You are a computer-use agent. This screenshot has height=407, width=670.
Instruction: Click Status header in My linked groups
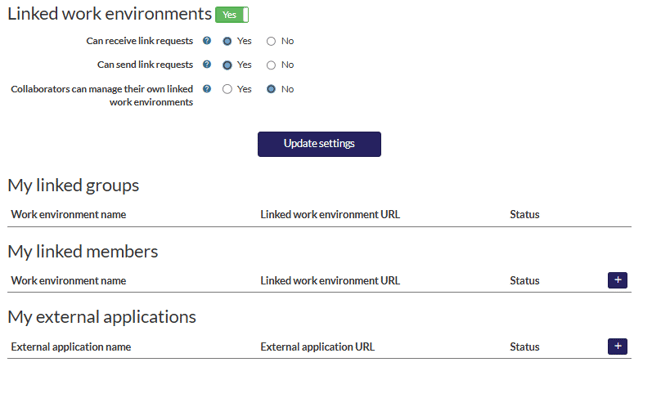[x=524, y=214]
